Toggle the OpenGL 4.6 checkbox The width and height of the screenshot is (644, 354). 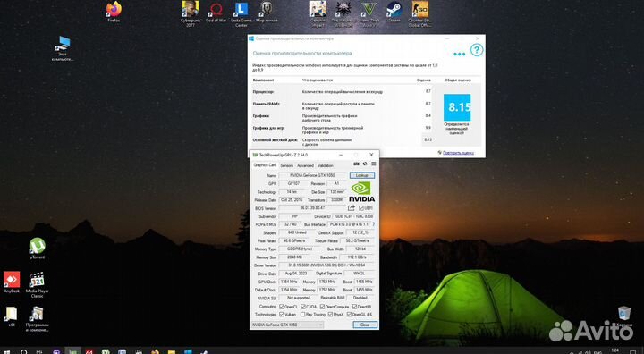tap(349, 314)
